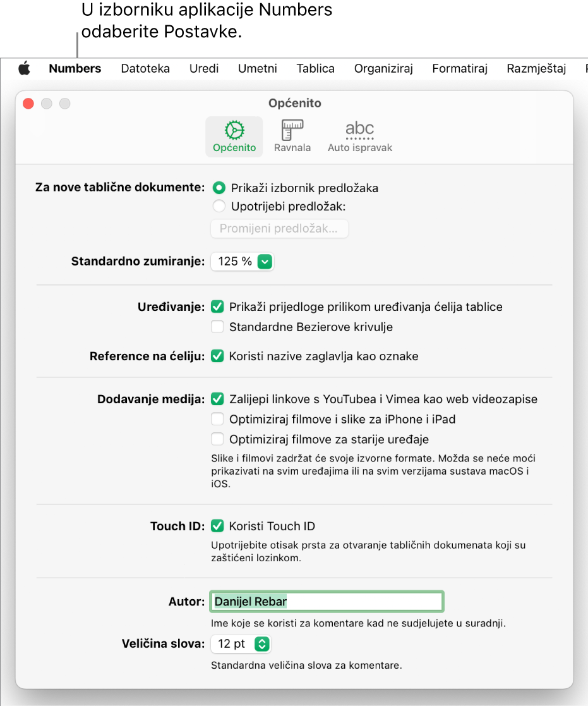Select Prikaži izbornik predložaka radio button
The height and width of the screenshot is (706, 588).
pos(219,188)
